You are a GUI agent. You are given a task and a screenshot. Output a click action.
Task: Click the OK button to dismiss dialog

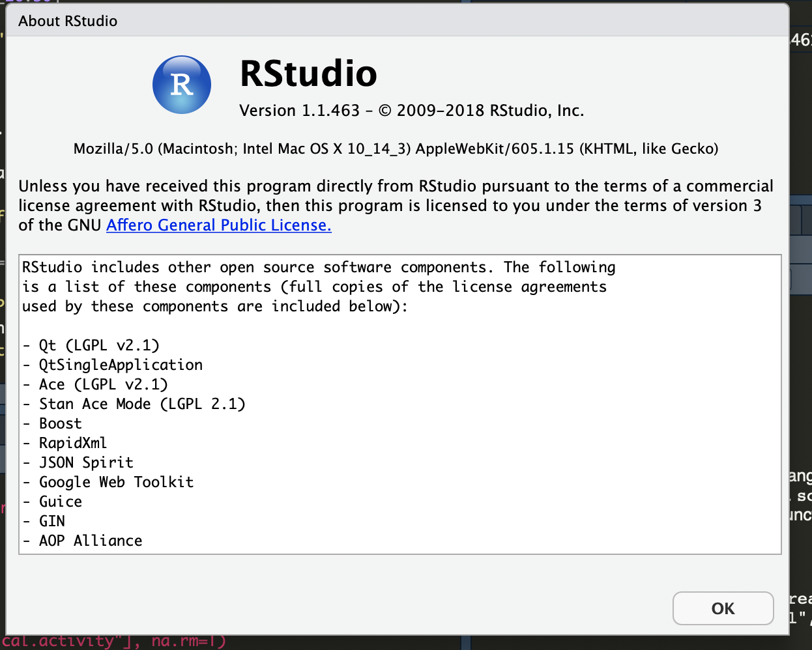point(723,608)
